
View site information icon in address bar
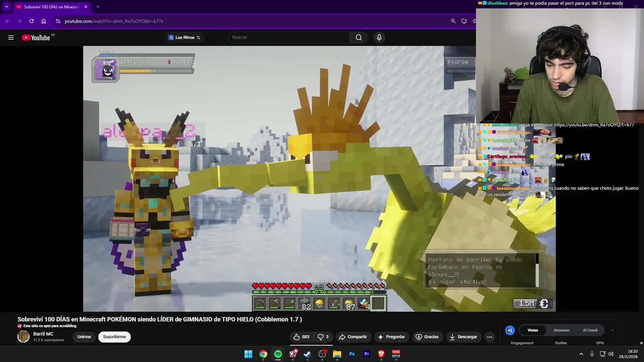(58, 21)
